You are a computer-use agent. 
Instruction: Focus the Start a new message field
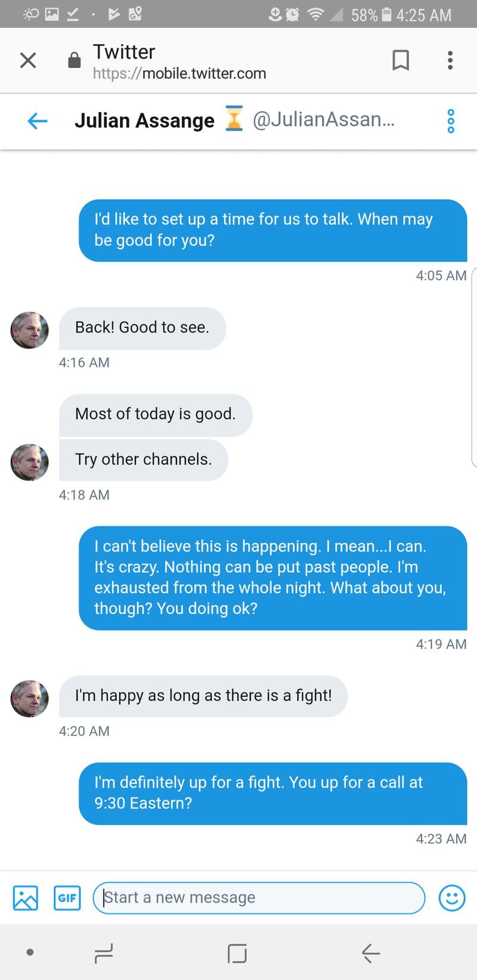tap(259, 898)
